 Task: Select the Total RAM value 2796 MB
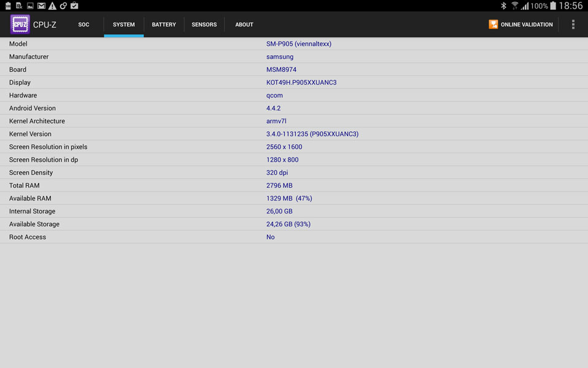(279, 185)
